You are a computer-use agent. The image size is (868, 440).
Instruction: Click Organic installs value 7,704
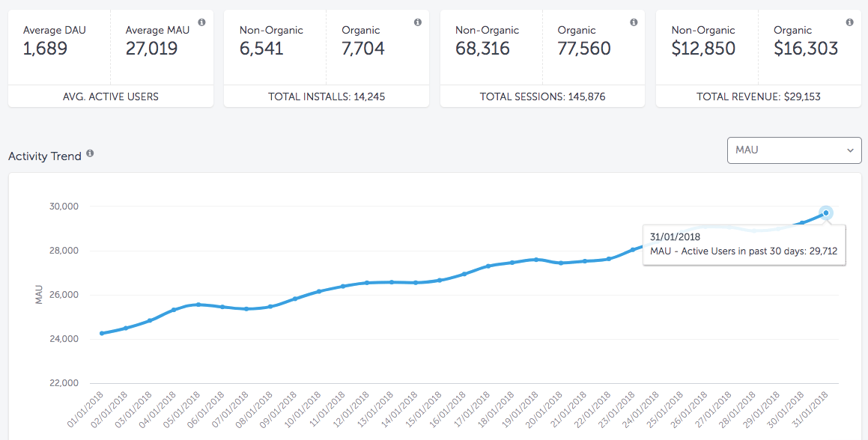pos(363,49)
